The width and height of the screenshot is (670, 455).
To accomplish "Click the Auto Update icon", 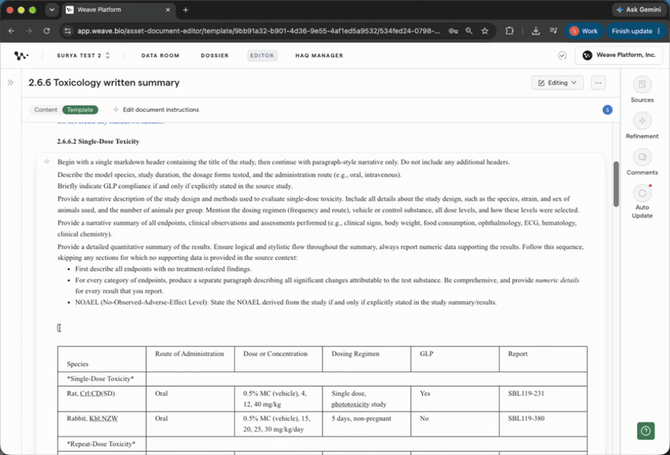I will (642, 194).
